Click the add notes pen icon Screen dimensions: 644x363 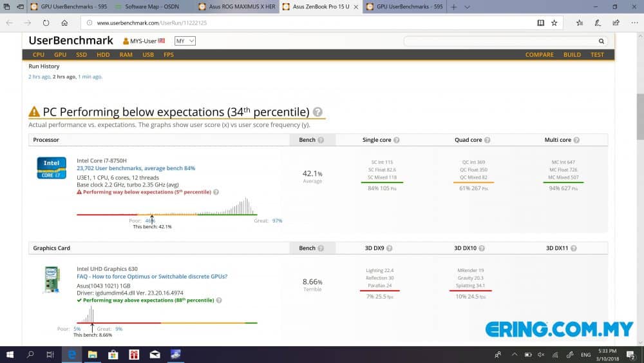[598, 23]
